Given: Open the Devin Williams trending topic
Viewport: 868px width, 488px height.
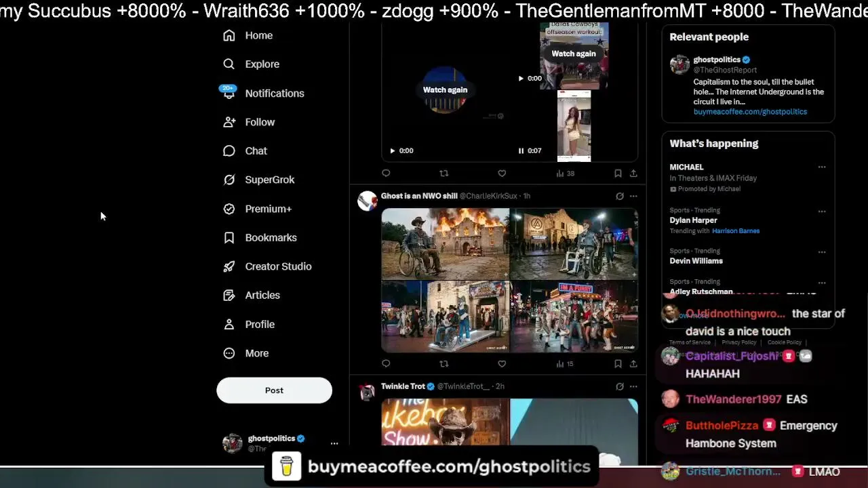Looking at the screenshot, I should (x=696, y=261).
